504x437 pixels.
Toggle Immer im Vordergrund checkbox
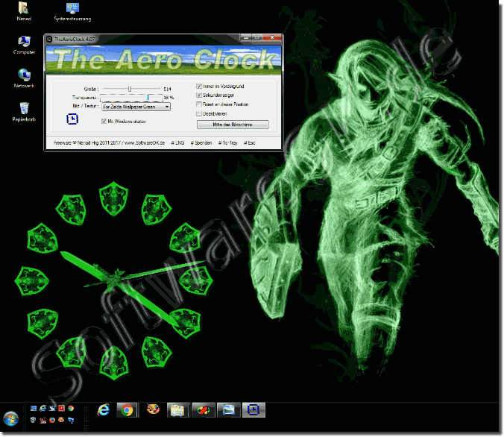coord(199,86)
